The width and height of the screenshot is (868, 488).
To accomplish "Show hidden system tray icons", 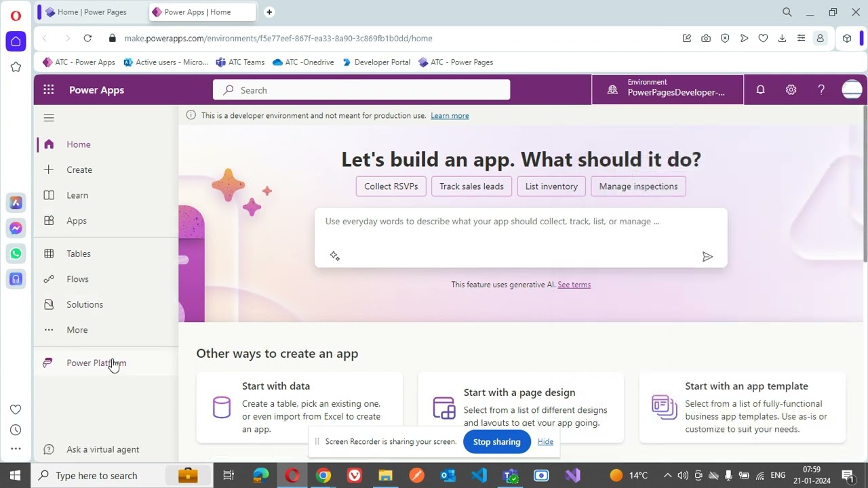I will click(x=667, y=475).
